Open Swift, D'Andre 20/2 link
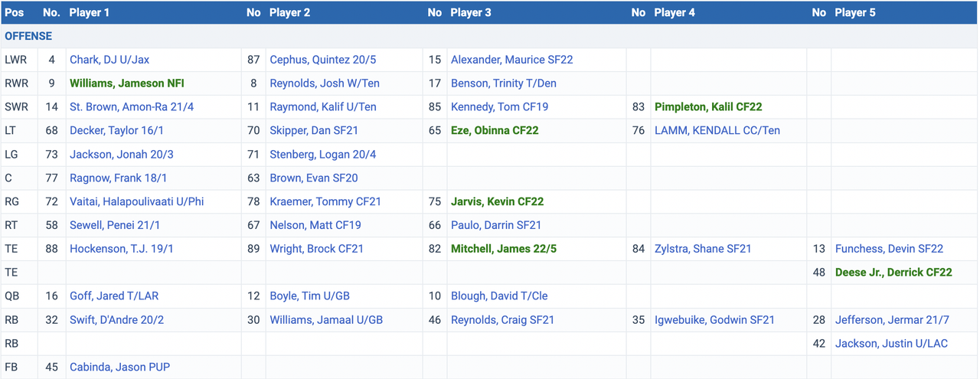The height and width of the screenshot is (379, 980). pos(116,320)
